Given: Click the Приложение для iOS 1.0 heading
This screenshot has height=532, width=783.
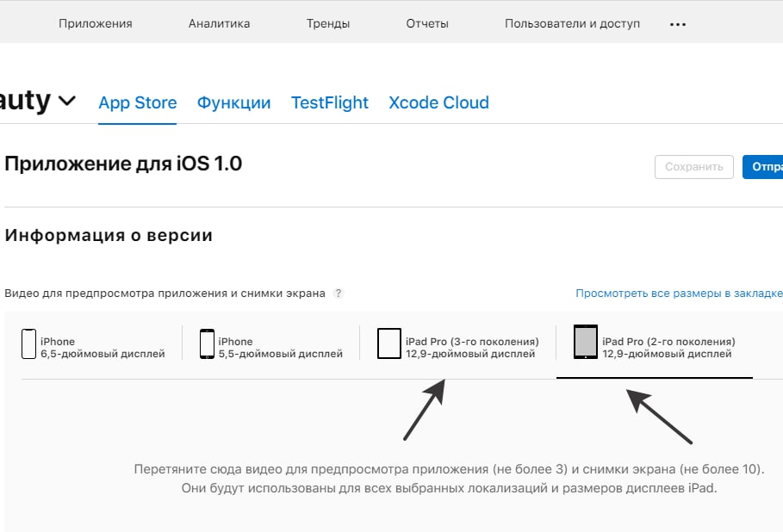Looking at the screenshot, I should click(x=123, y=164).
